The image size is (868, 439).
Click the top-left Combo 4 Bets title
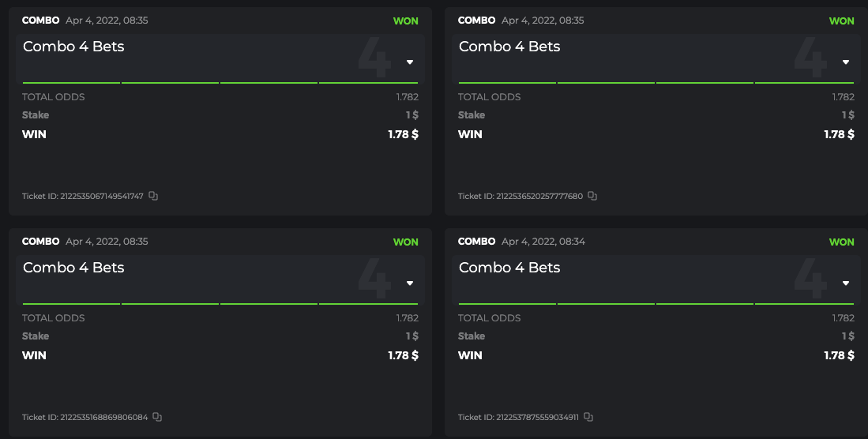pyautogui.click(x=73, y=47)
